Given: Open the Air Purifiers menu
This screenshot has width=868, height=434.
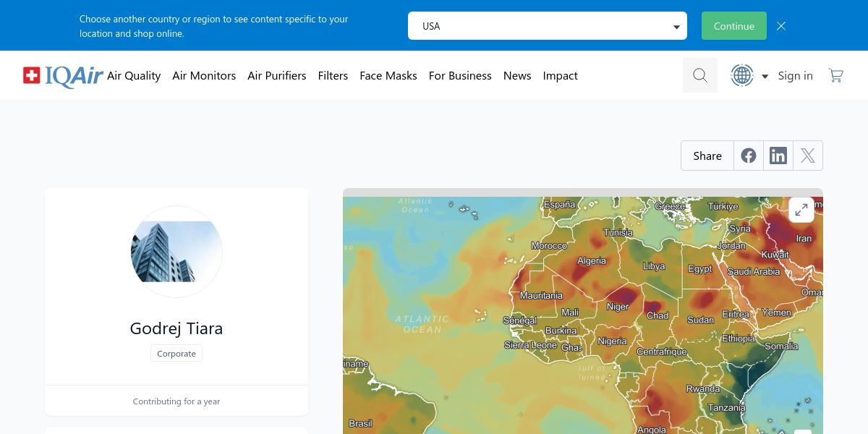Looking at the screenshot, I should pos(277,75).
